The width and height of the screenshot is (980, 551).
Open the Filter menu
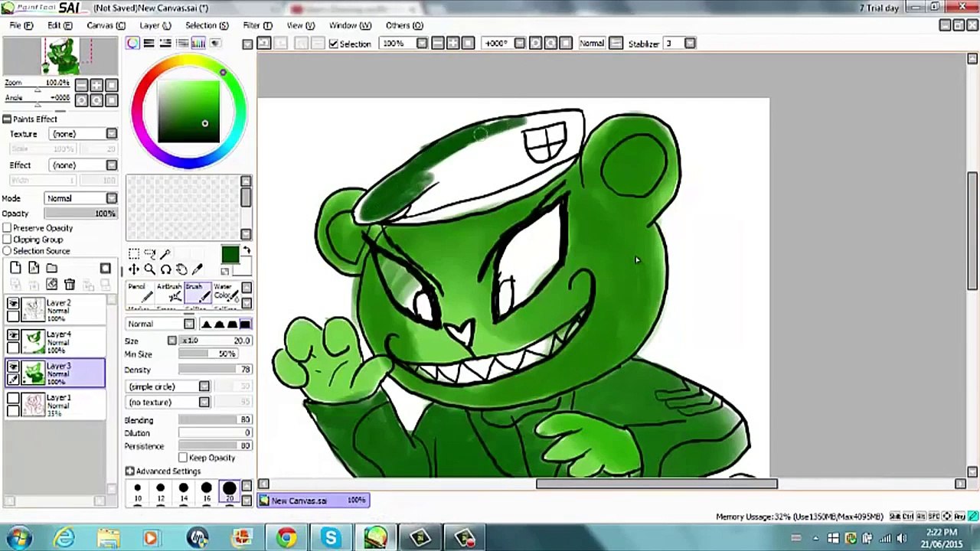tap(258, 25)
